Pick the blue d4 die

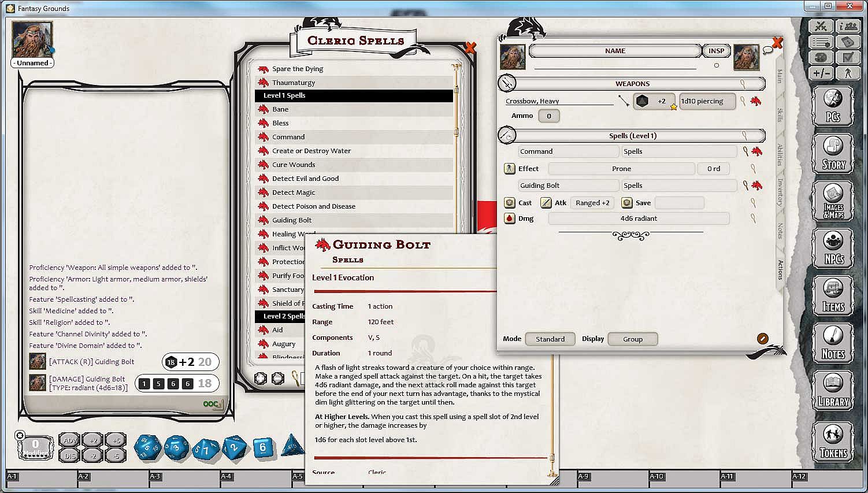coord(293,445)
